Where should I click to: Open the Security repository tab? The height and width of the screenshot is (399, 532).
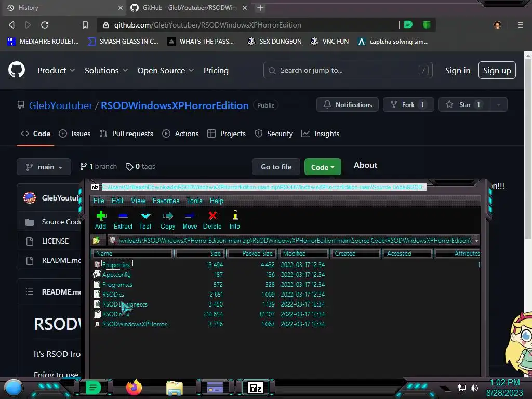coord(274,134)
